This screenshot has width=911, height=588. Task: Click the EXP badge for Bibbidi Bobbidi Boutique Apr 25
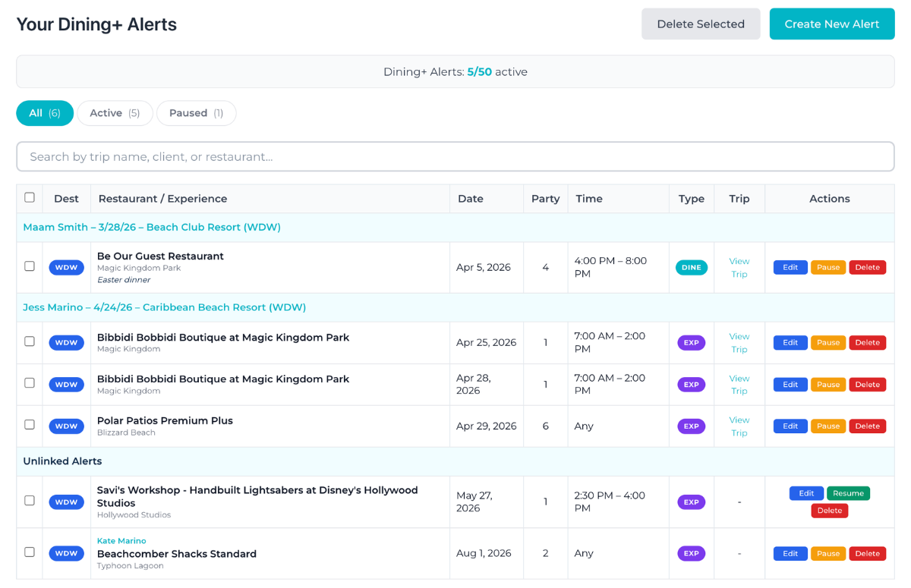[x=692, y=342]
